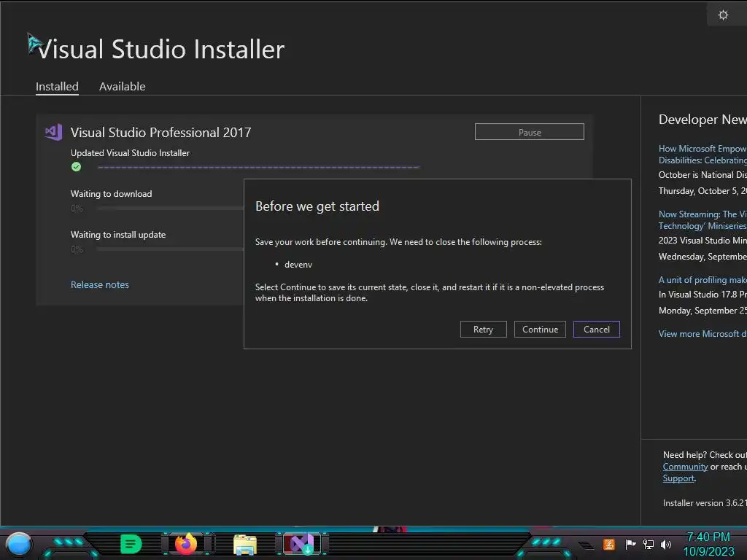Launch Firefox from the taskbar

click(186, 544)
